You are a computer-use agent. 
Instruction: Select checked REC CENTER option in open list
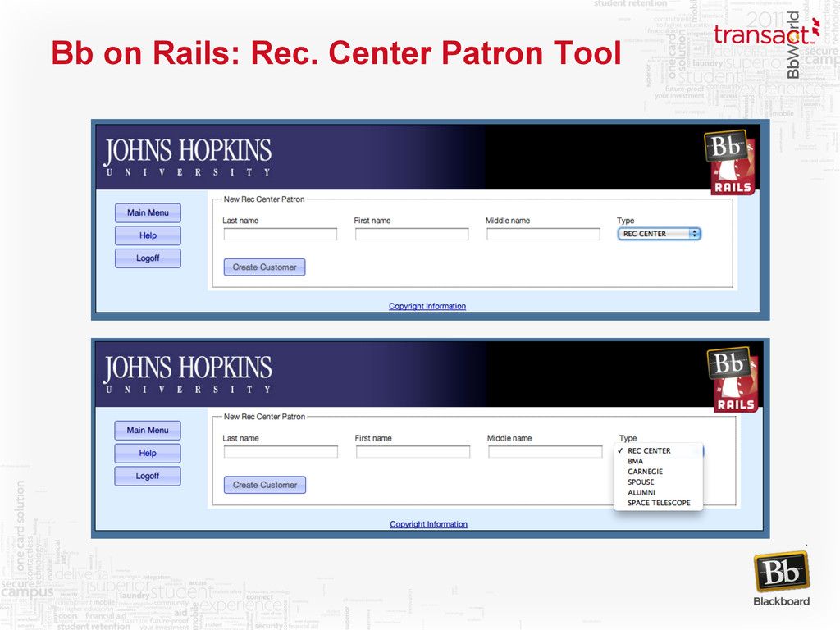click(659, 450)
